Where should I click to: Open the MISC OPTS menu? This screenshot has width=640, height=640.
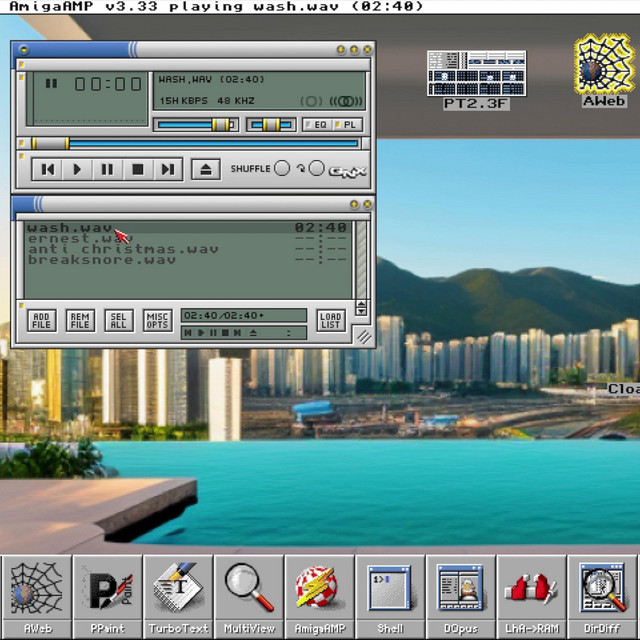[x=157, y=321]
